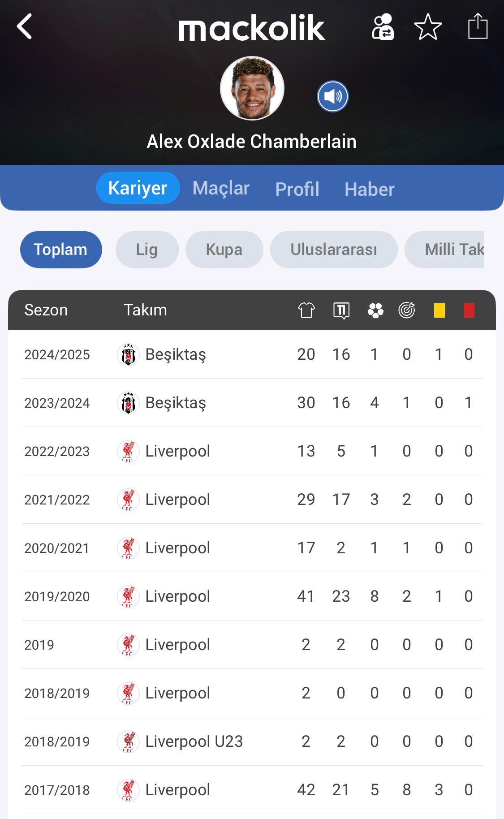
Task: Add player to favorites with star
Action: [428, 27]
